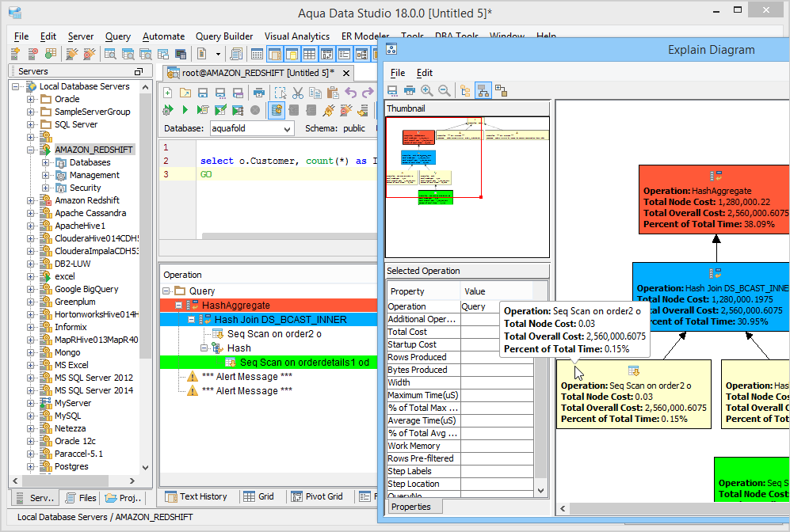Click the Register Server icon in Servers toolbar

point(14,53)
